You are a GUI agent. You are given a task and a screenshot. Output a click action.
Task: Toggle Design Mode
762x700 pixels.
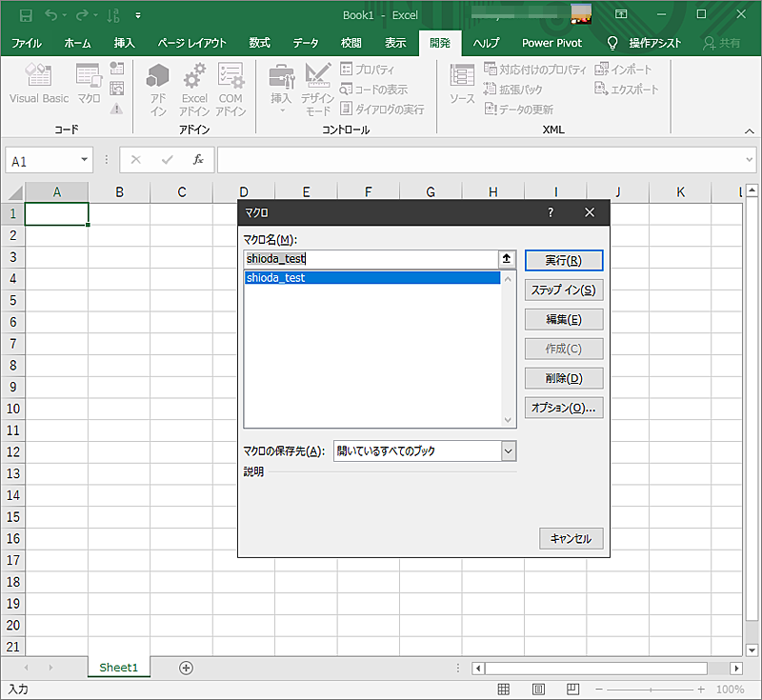[x=318, y=90]
